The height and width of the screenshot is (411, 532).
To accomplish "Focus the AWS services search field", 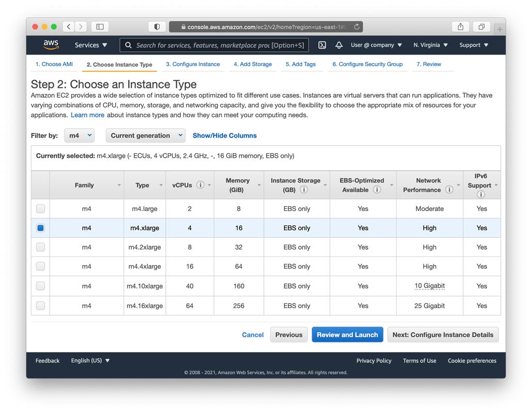I will [214, 45].
